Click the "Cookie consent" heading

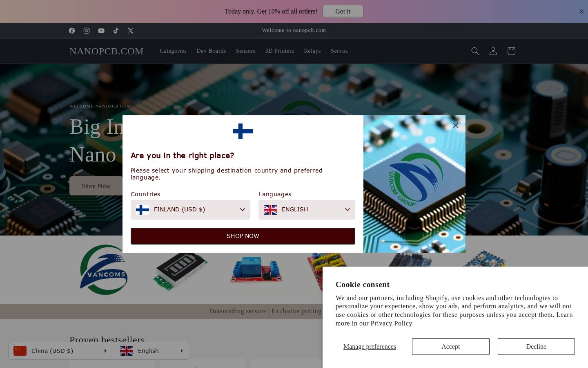[363, 285]
